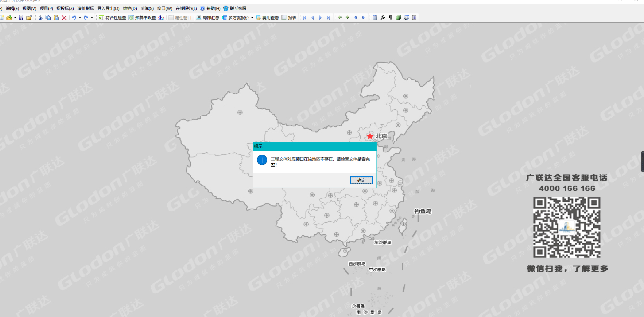The image size is (644, 317).
Task: Open the 在线服务(L) menu
Action: pos(186,8)
